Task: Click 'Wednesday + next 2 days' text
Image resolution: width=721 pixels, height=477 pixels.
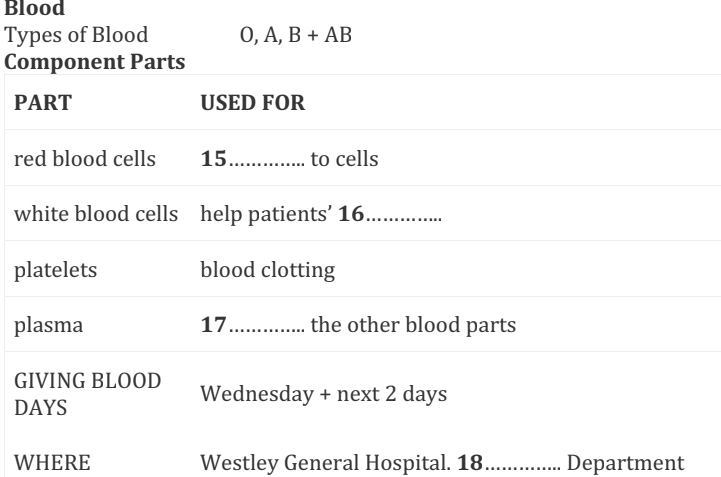Action: [324, 394]
